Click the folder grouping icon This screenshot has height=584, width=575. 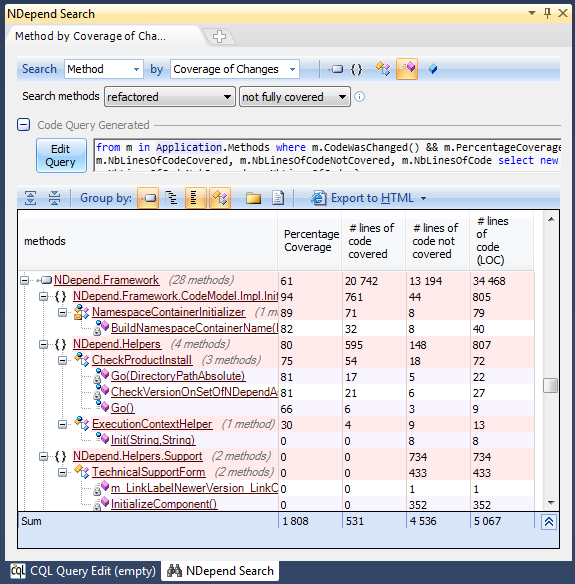(253, 198)
